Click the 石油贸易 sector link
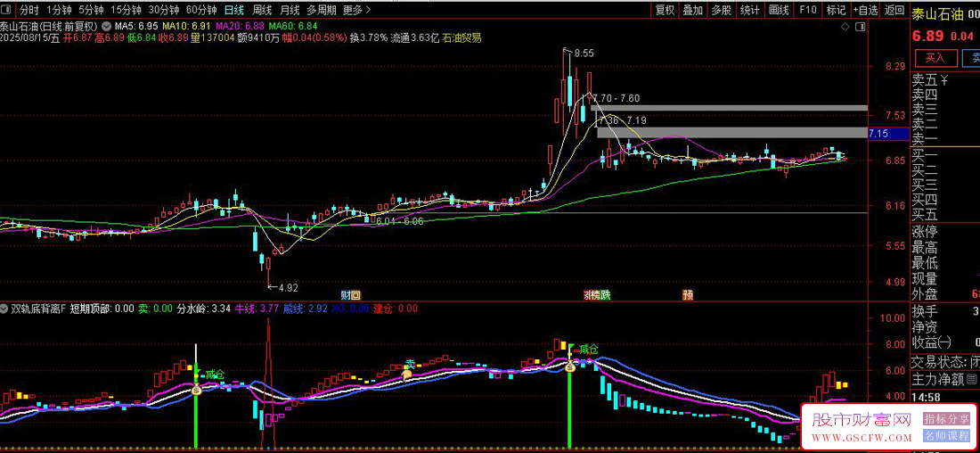The height and width of the screenshot is (453, 980). point(461,38)
